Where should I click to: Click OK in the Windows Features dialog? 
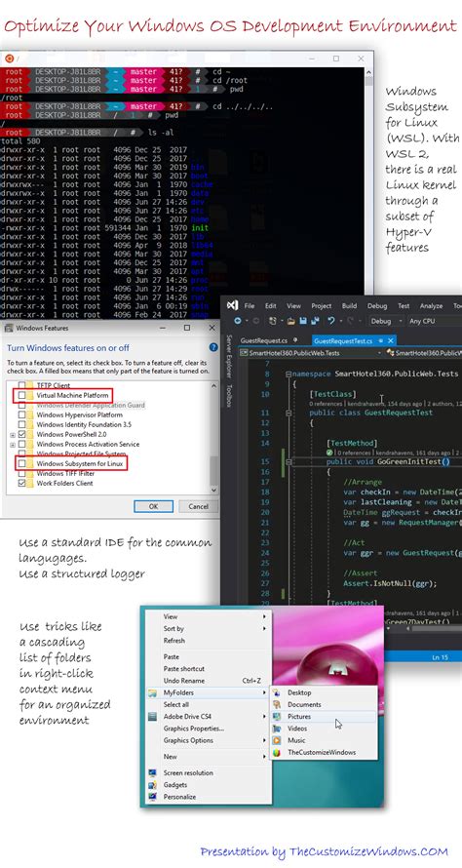(153, 506)
